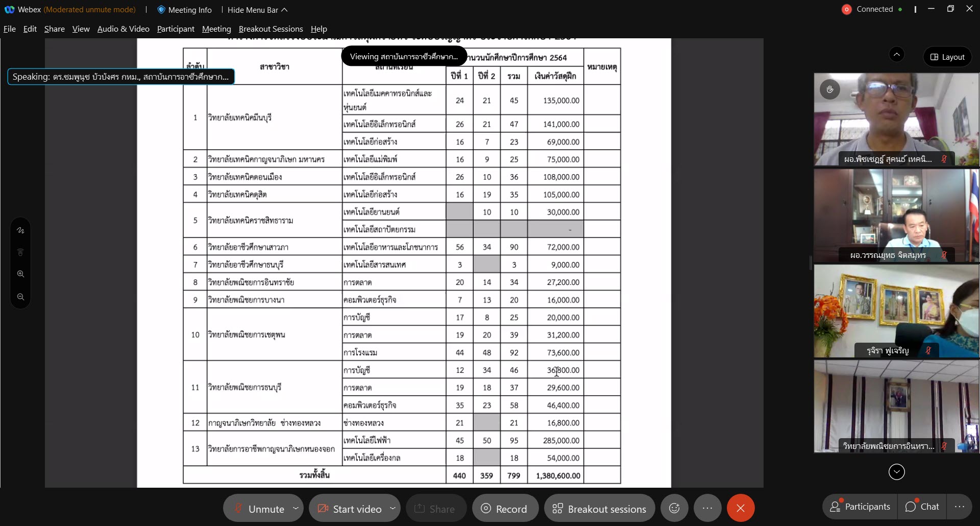Click the muted mic icon on ผอ.วรรณยุทธ video
980x526 pixels.
[x=944, y=255]
